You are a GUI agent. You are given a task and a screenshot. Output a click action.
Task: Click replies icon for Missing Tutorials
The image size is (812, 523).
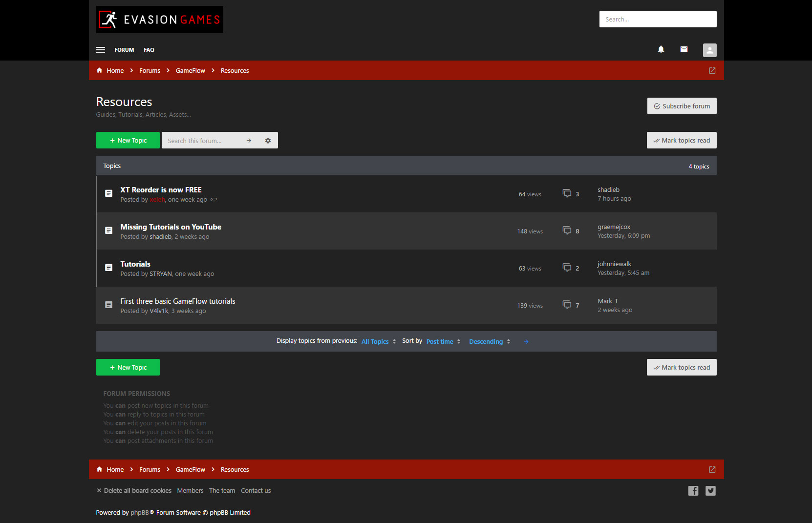567,230
